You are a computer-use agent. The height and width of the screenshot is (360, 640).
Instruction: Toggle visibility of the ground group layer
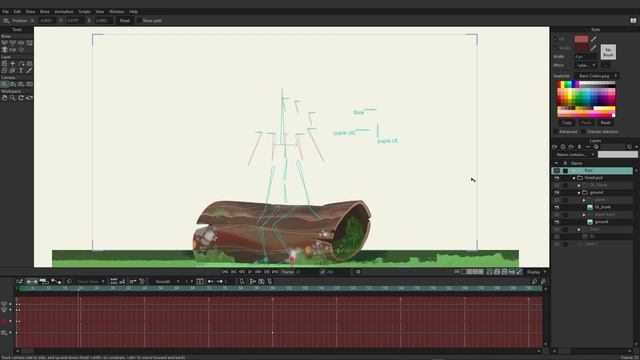(x=557, y=193)
